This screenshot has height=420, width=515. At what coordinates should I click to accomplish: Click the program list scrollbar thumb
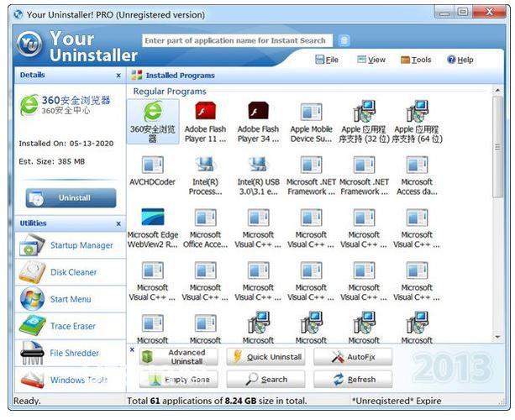pos(497,147)
